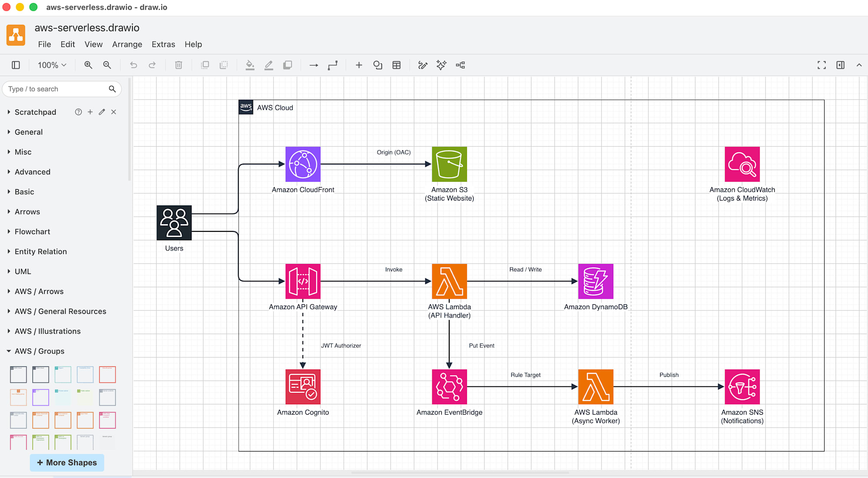Viewport: 868px width, 478px height.
Task: Open the View menu
Action: click(93, 44)
